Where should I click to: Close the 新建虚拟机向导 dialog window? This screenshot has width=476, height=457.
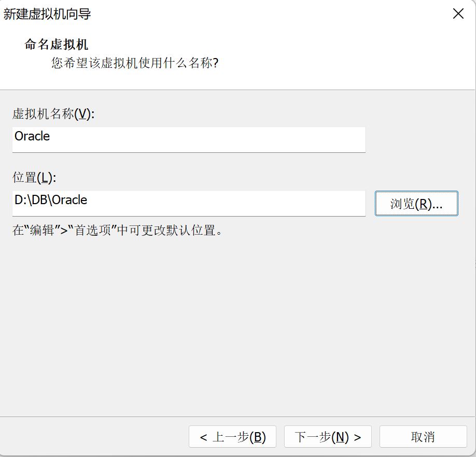pos(458,14)
